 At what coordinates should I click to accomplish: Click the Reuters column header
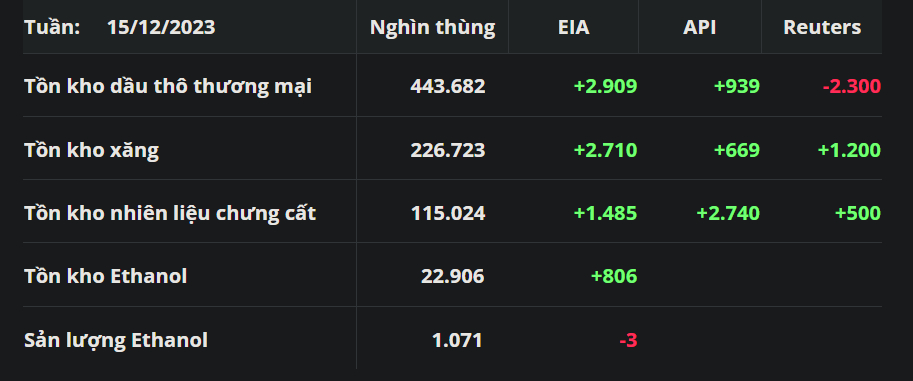[x=822, y=27]
